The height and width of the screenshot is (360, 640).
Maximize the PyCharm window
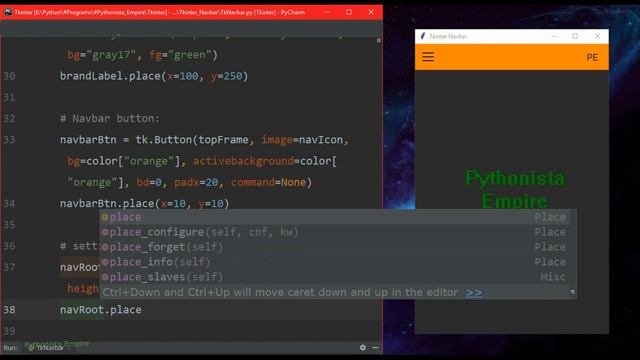[x=349, y=12]
